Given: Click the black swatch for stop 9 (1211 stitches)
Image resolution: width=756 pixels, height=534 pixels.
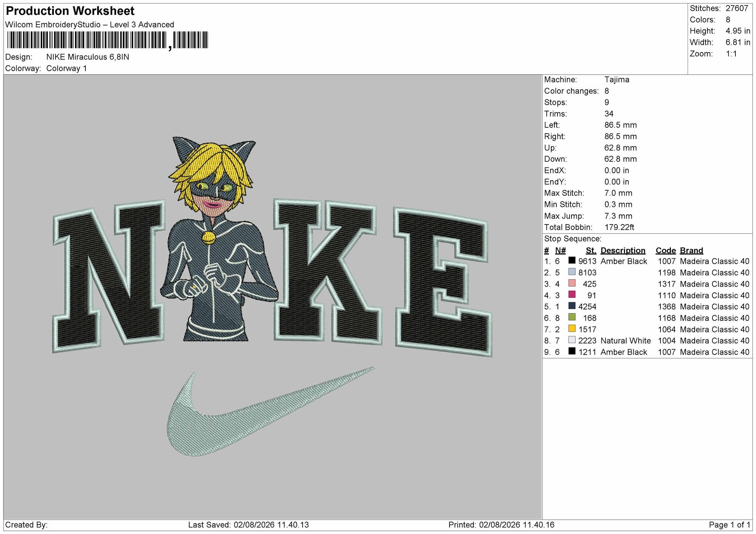Looking at the screenshot, I should tap(572, 351).
